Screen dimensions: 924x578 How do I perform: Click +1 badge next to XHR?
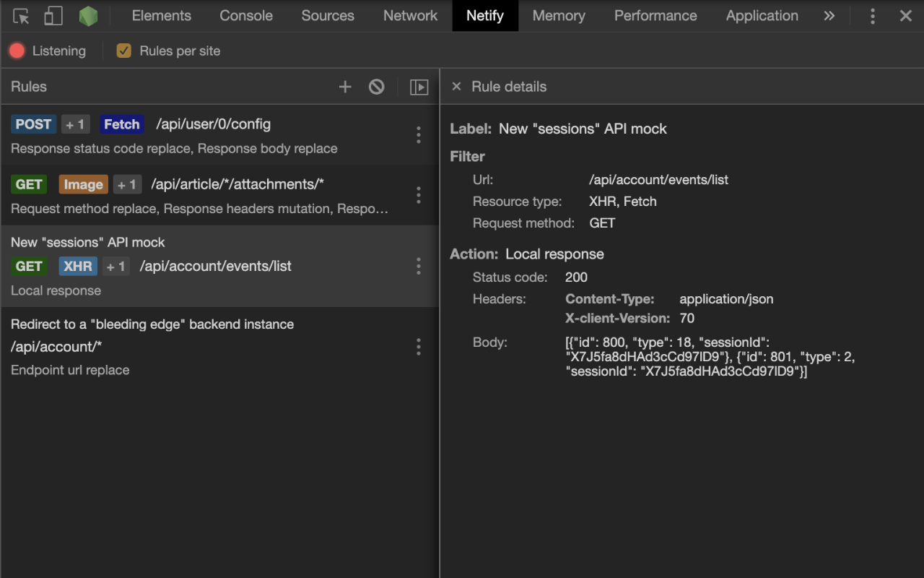click(x=115, y=266)
